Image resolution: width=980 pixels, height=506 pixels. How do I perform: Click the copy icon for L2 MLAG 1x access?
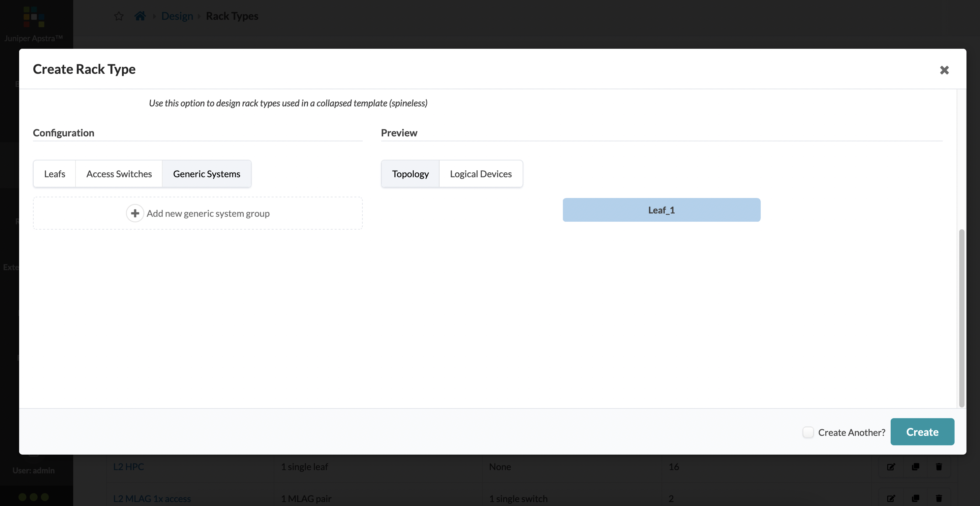coord(915,498)
